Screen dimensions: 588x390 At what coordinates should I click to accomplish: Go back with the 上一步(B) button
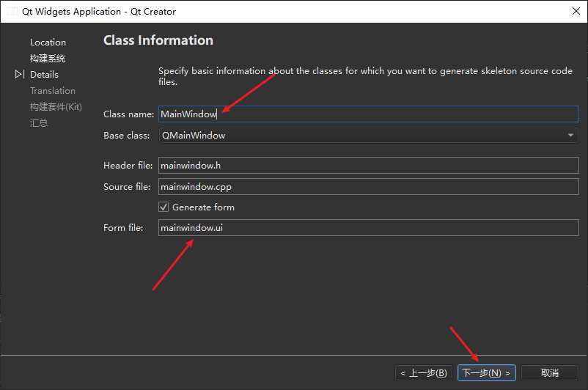[x=424, y=373]
